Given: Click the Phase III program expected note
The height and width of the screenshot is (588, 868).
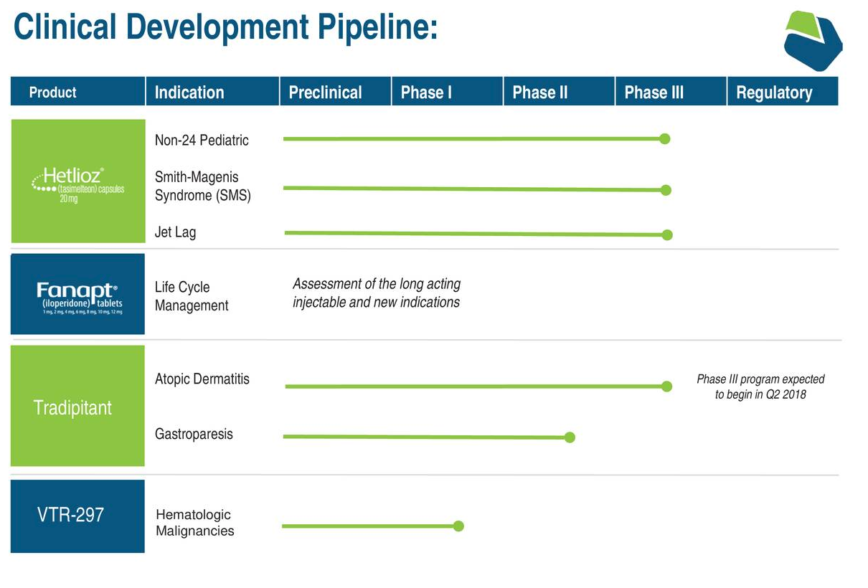Looking at the screenshot, I should coord(760,387).
